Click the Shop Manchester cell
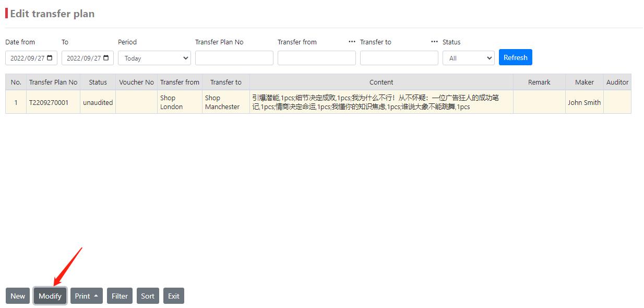The height and width of the screenshot is (308, 644). [226, 102]
